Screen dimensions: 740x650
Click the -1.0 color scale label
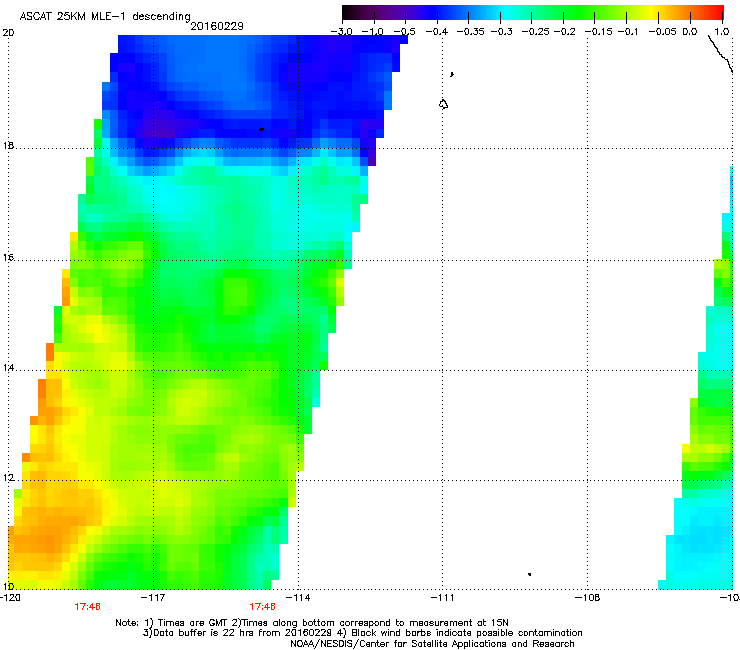(372, 32)
